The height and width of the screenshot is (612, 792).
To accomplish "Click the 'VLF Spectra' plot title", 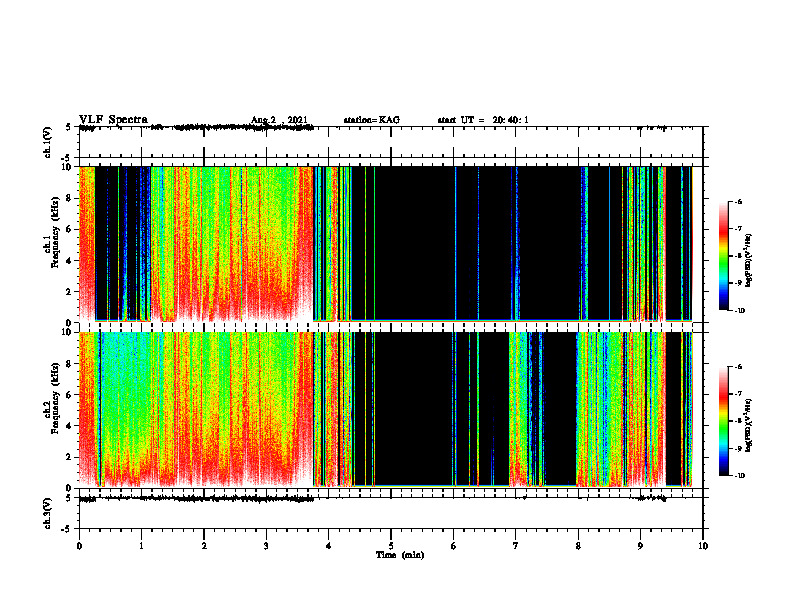I will pyautogui.click(x=114, y=119).
